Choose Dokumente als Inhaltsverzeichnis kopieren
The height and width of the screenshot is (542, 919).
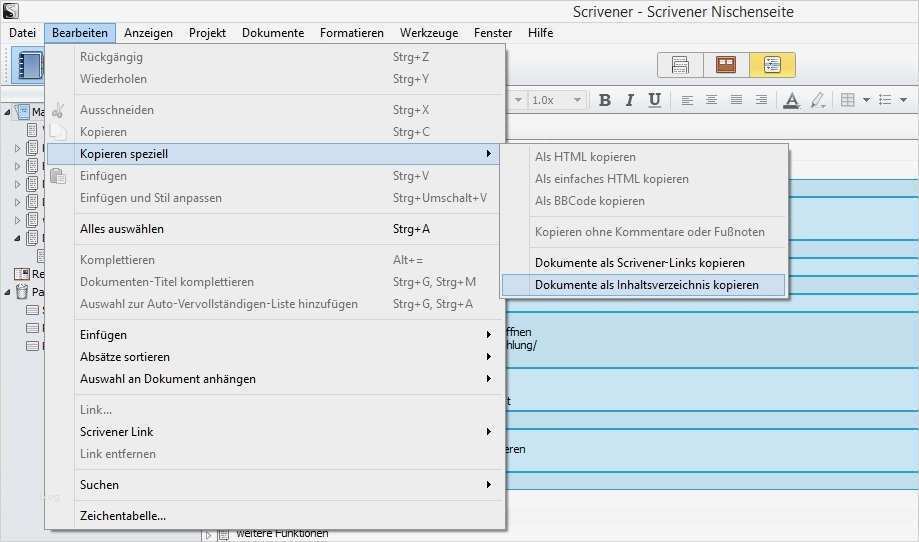pos(646,285)
